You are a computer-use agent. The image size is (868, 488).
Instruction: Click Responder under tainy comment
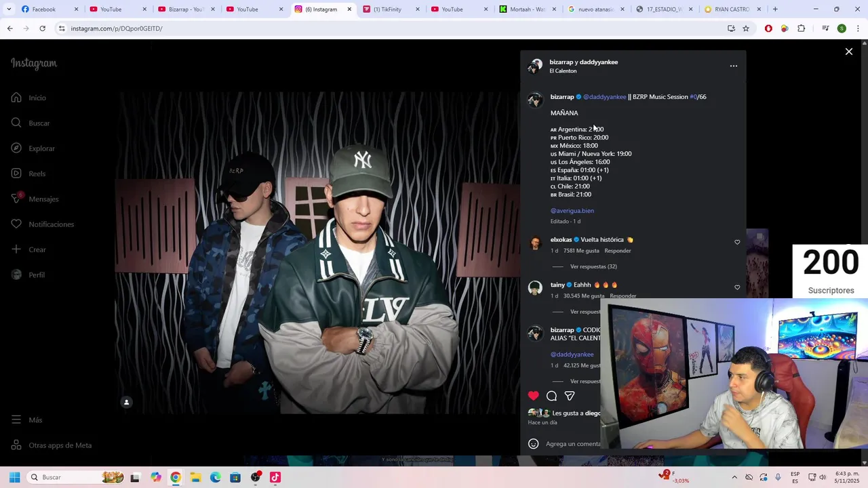pos(623,296)
